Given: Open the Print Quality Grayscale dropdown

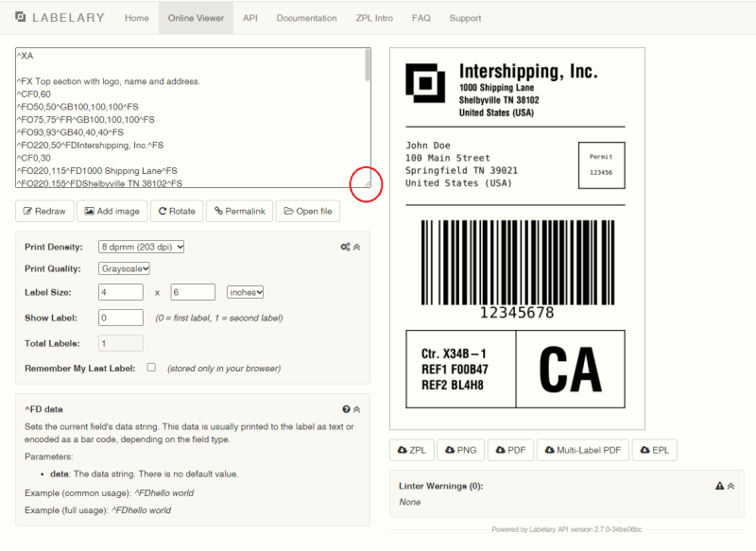Looking at the screenshot, I should tap(124, 268).
